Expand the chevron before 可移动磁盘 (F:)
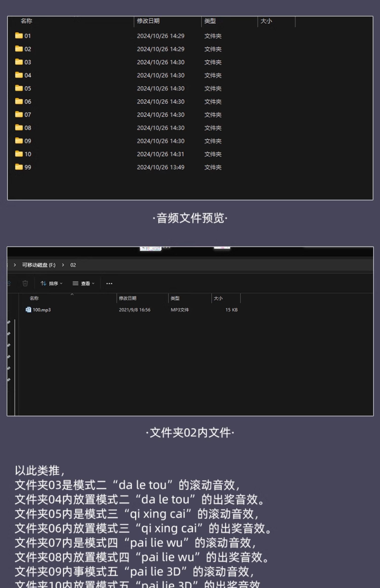The image size is (380, 588). (15, 265)
